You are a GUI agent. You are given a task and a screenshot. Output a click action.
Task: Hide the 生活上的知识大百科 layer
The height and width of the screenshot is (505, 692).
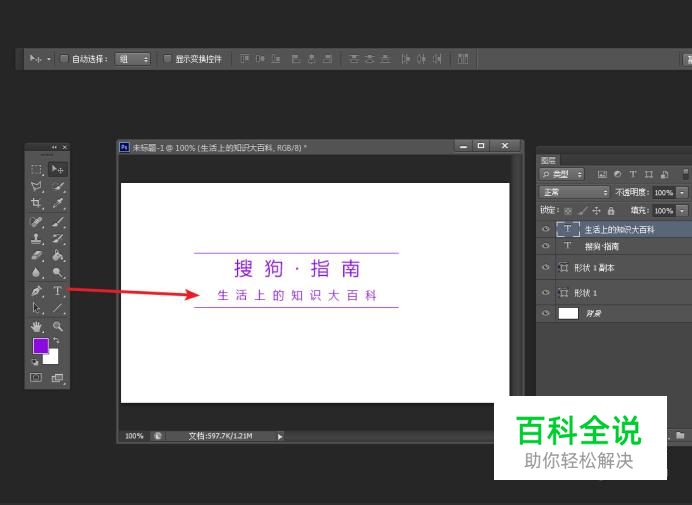pos(546,229)
